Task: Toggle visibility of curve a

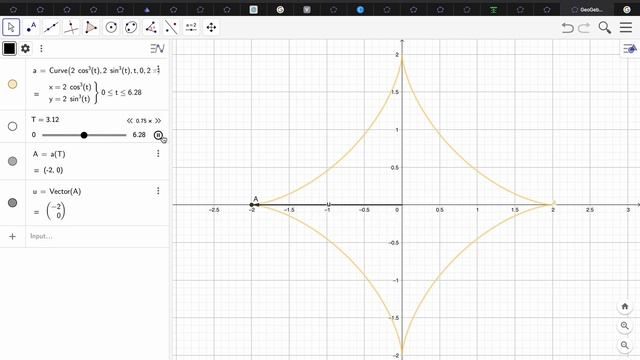Action: 13,84
